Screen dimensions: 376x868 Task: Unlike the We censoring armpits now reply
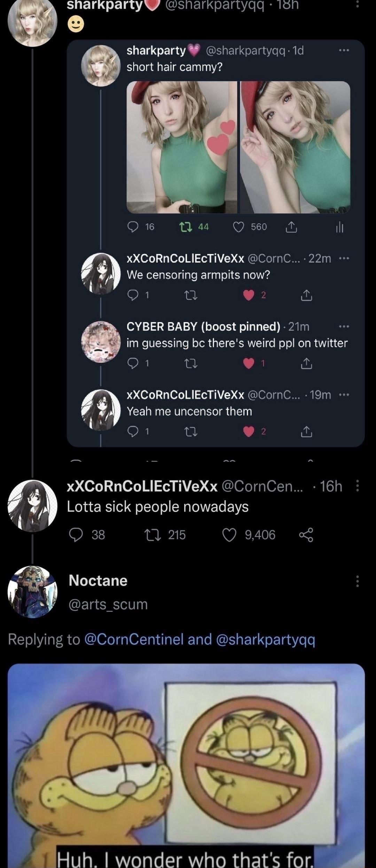click(x=249, y=295)
